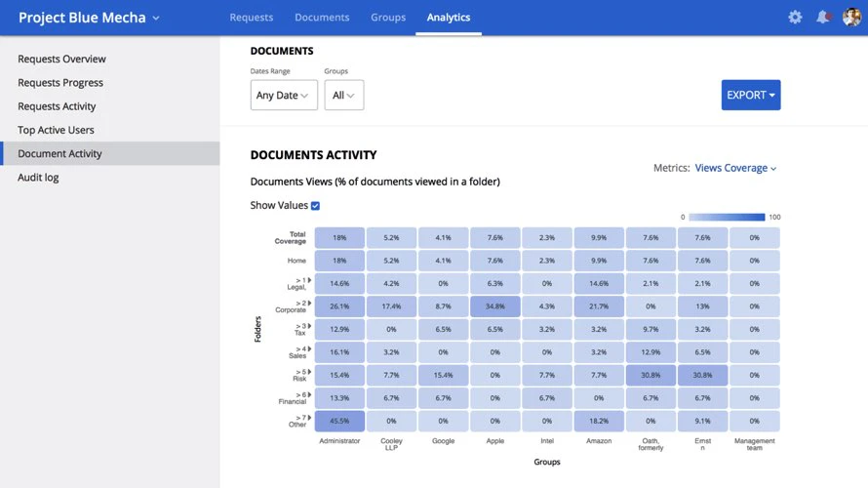
Task: Click the Total Coverage row label
Action: click(290, 237)
